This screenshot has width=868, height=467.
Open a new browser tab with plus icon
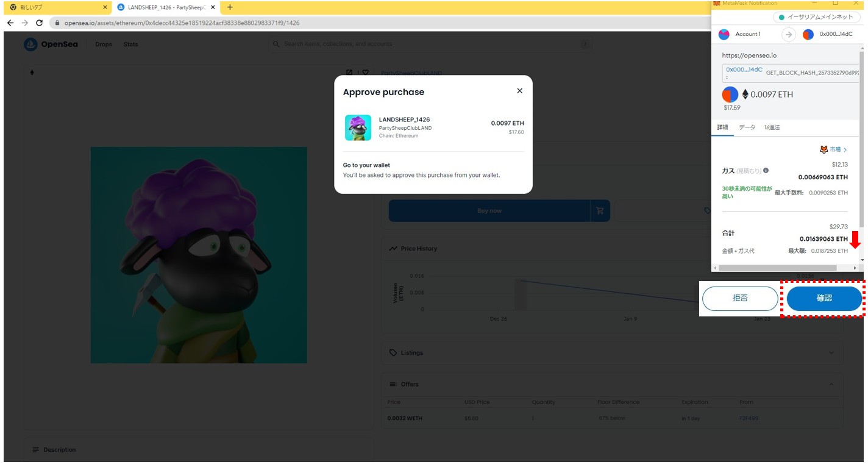pos(230,7)
